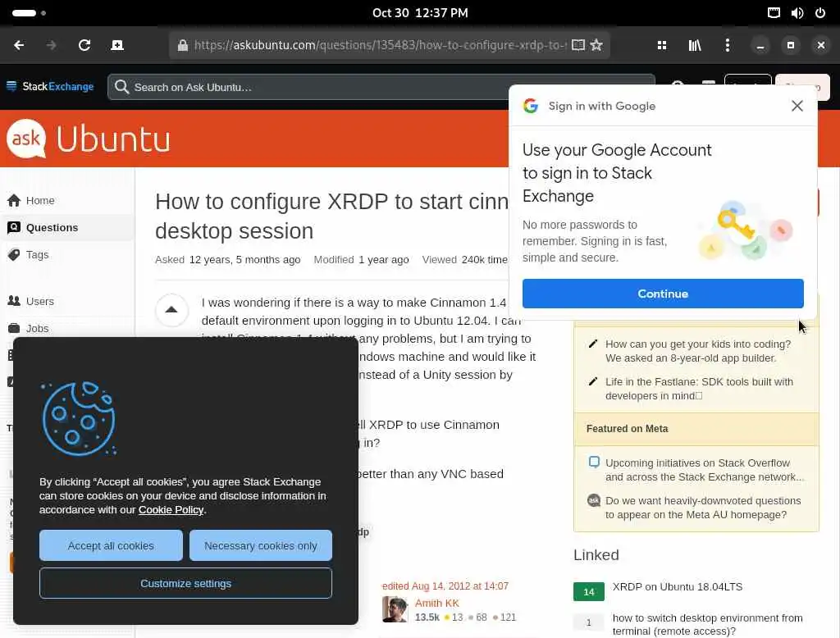Image resolution: width=840 pixels, height=638 pixels.
Task: Open 'How can you get your kids into coding' post
Action: click(x=698, y=351)
